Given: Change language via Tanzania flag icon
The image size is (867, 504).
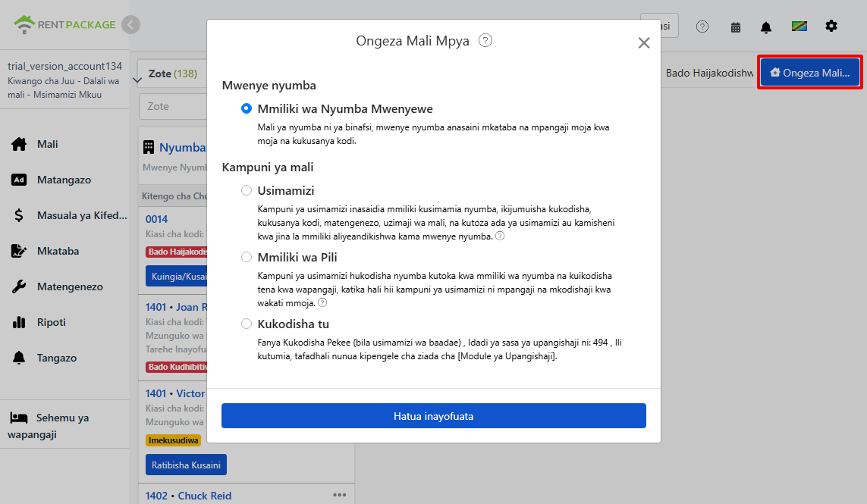Looking at the screenshot, I should pos(799,26).
